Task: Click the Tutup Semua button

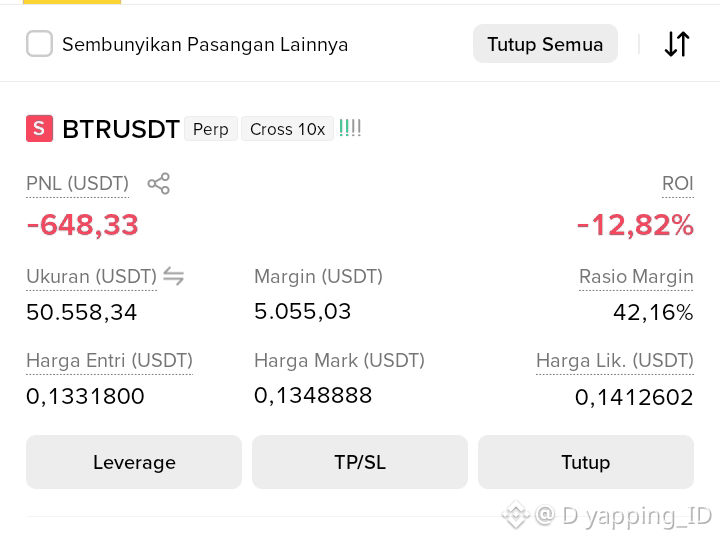Action: point(545,44)
